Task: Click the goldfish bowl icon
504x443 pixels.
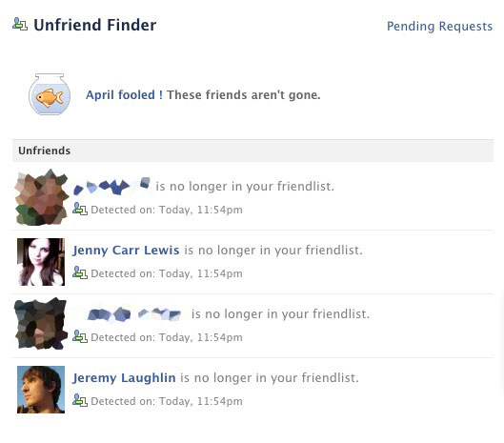Action: tap(50, 94)
